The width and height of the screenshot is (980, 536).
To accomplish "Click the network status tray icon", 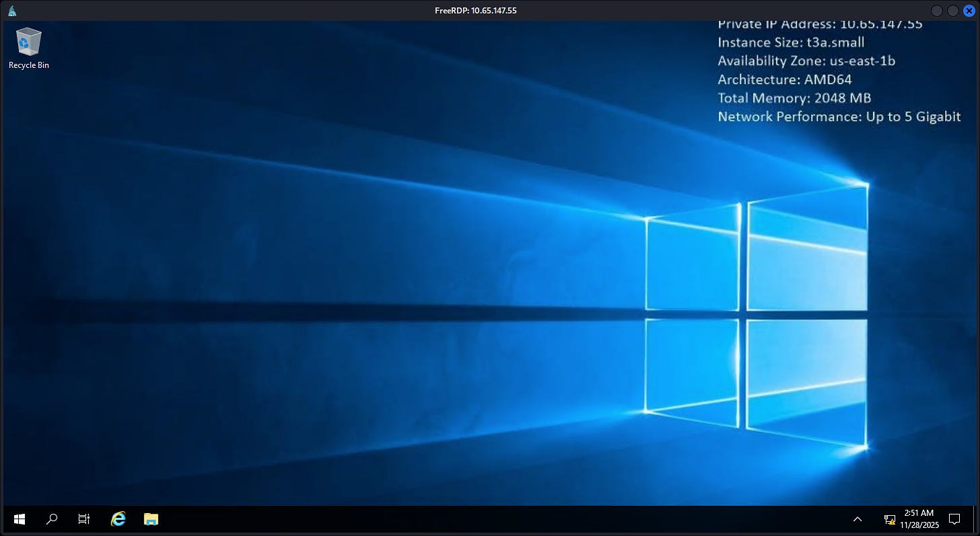I will coord(890,519).
